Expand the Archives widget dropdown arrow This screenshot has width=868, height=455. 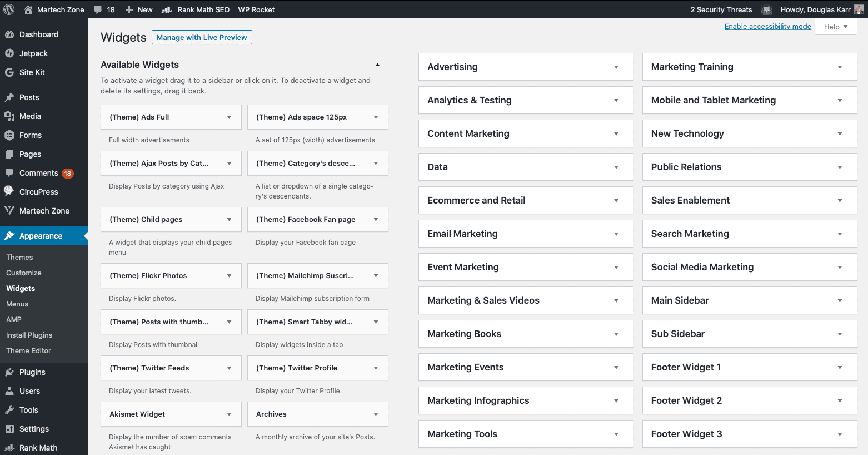[376, 414]
